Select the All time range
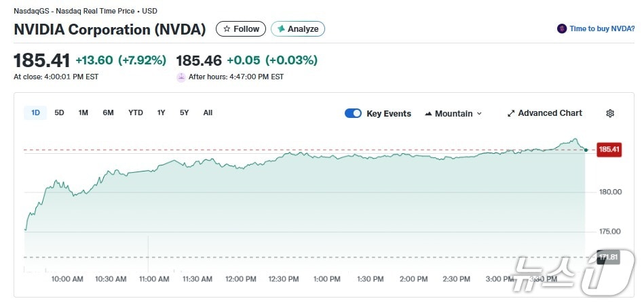The height and width of the screenshot is (305, 644). [x=208, y=113]
